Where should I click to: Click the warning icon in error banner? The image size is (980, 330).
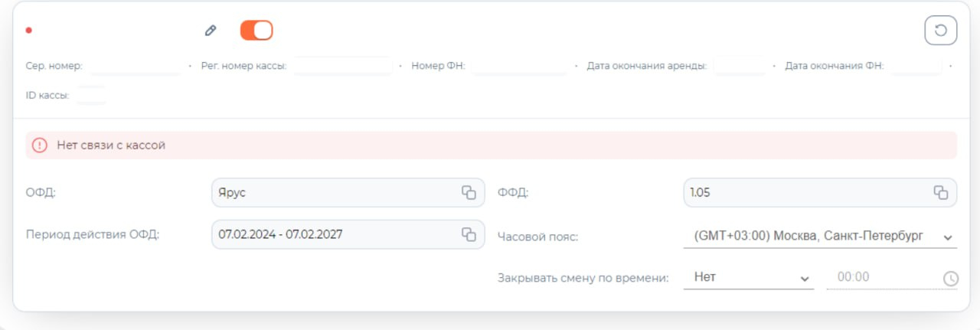pos(40,145)
